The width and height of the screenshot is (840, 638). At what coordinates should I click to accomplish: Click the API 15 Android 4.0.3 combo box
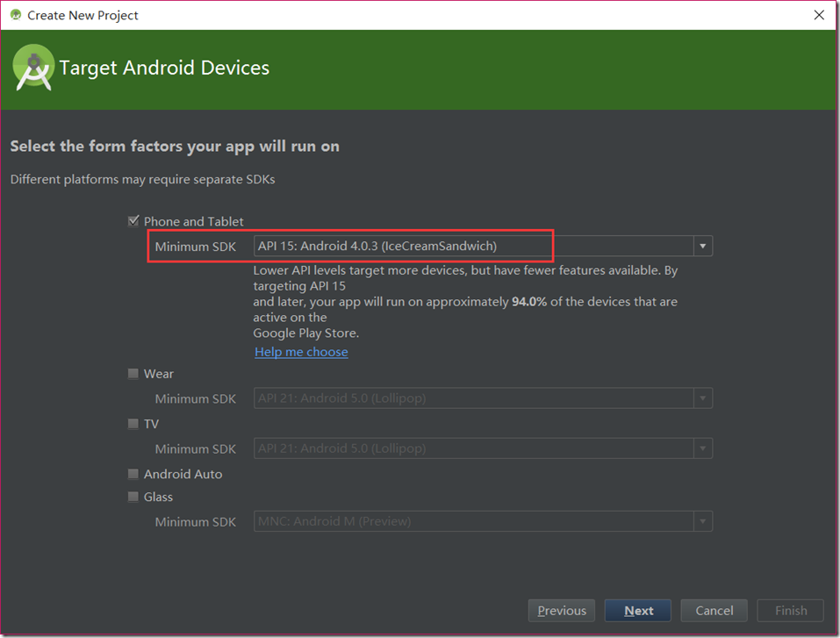474,247
